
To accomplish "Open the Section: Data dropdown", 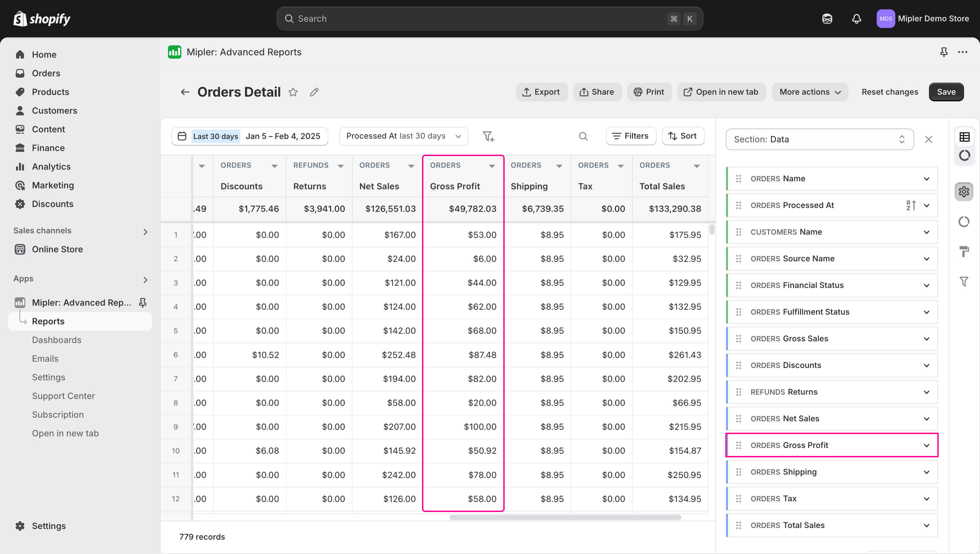I will coord(819,139).
